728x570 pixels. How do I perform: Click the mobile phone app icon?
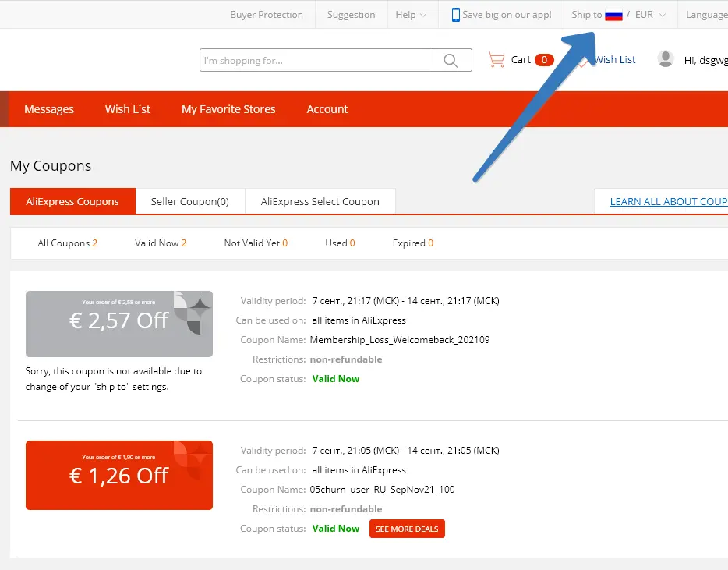455,15
